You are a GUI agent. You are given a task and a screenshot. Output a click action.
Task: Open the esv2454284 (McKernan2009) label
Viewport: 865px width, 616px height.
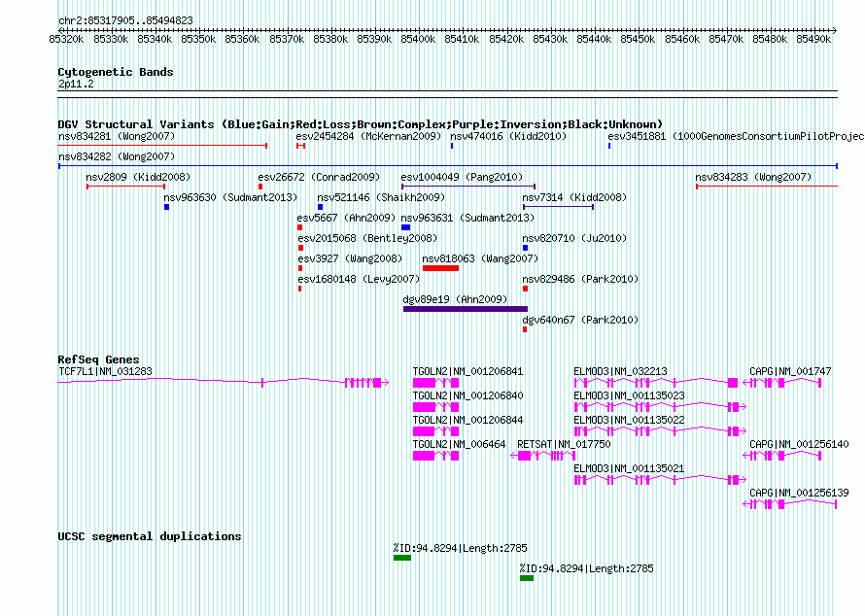pos(369,136)
